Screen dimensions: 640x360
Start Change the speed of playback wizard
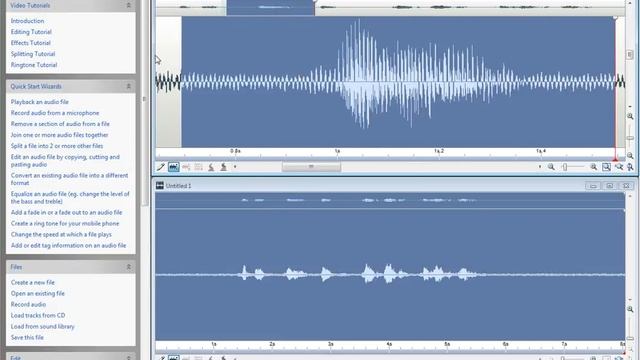coord(61,234)
